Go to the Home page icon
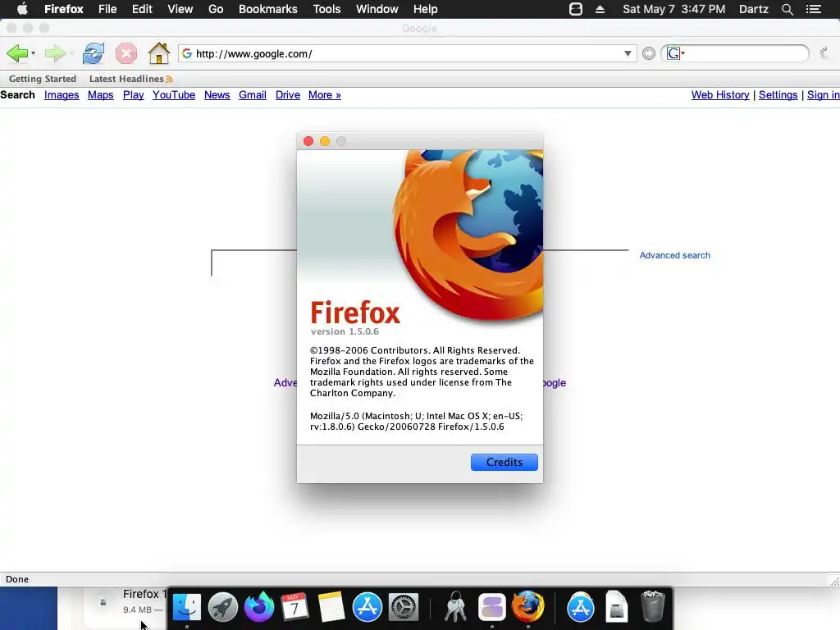Screen dimensions: 840x630 click(158, 53)
